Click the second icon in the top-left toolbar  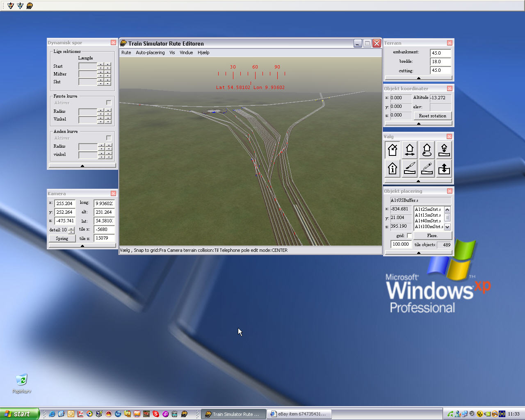(20, 6)
